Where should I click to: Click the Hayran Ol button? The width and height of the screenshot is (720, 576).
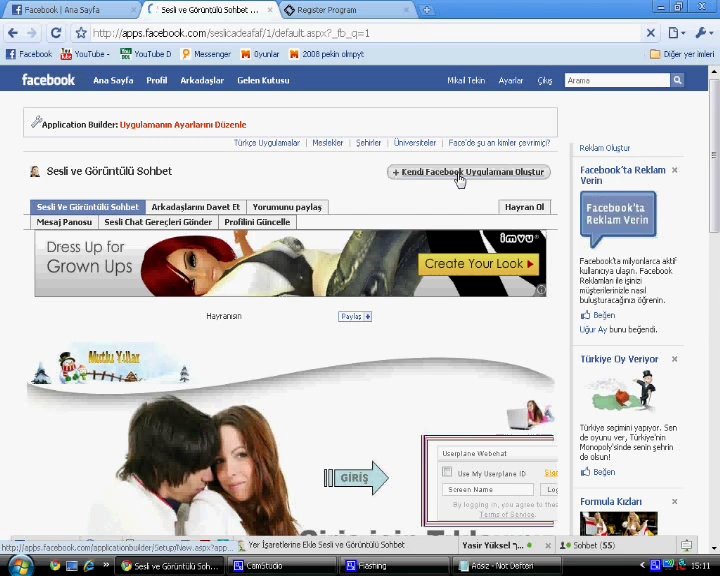(x=524, y=207)
